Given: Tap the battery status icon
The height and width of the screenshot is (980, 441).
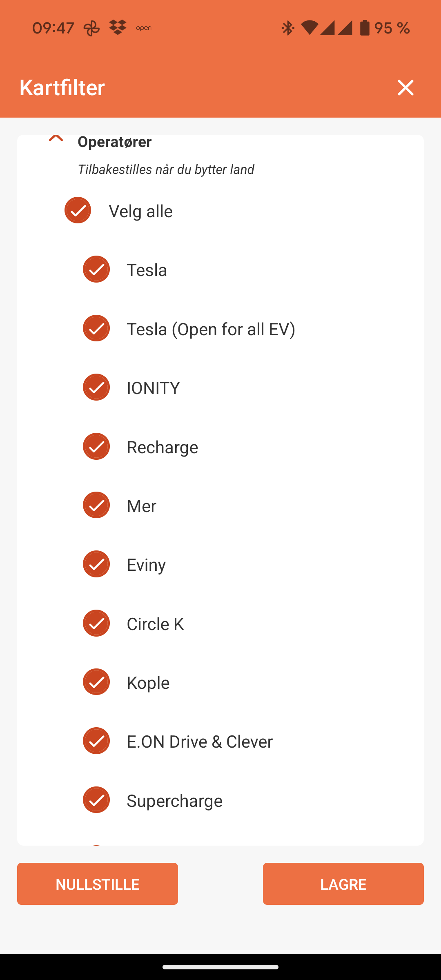Looking at the screenshot, I should point(365,28).
